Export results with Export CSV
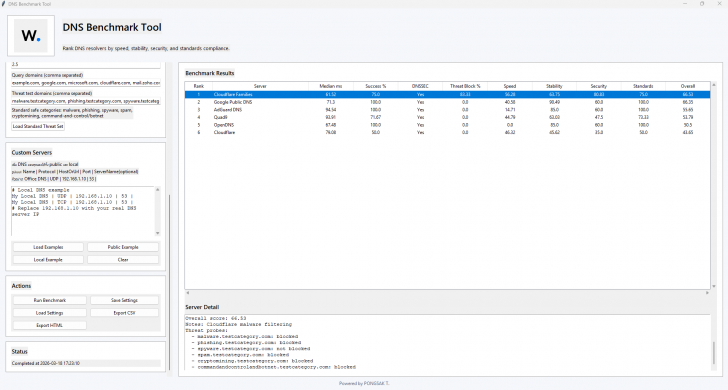Viewport: 728px width, 390px height. (x=124, y=313)
